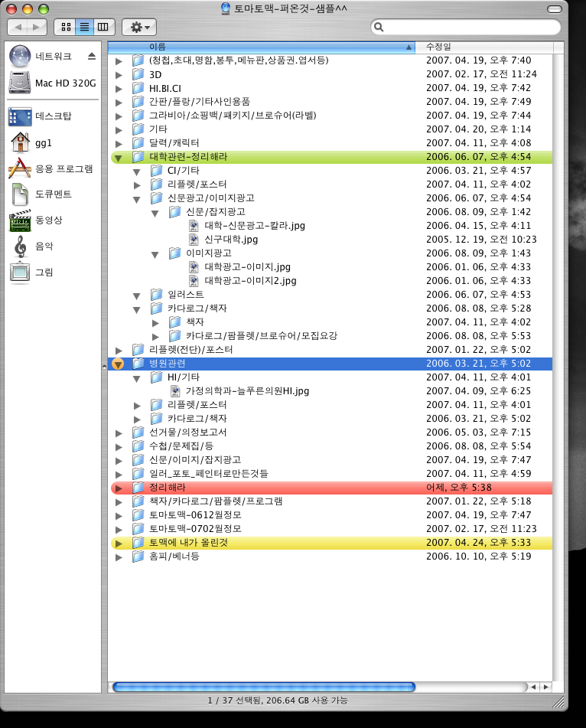The height and width of the screenshot is (728, 586).
Task: Collapse the 대학관련-정리해라 folder
Action: [x=118, y=157]
